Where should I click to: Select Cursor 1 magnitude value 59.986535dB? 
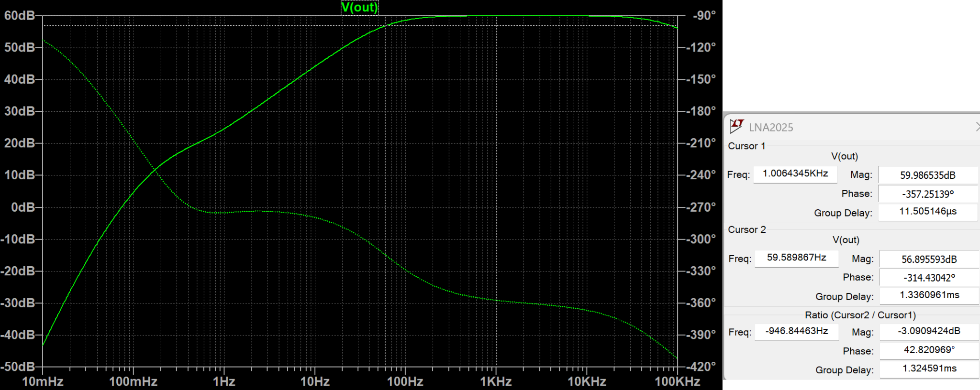(928, 175)
